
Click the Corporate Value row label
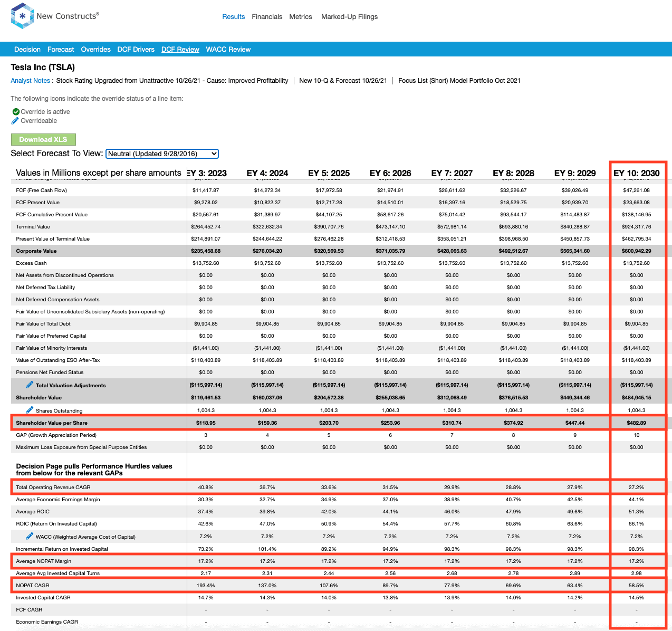(36, 251)
